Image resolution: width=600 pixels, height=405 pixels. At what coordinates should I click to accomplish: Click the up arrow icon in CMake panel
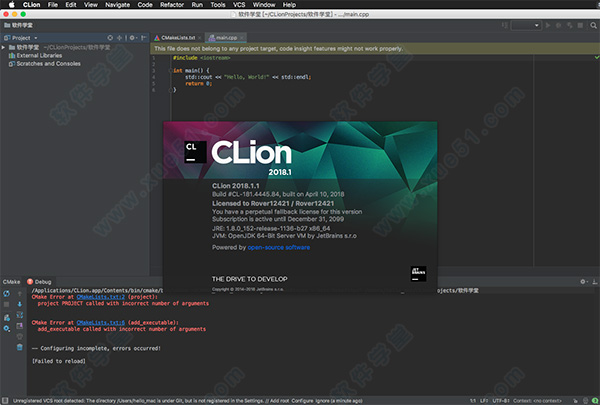point(20,294)
